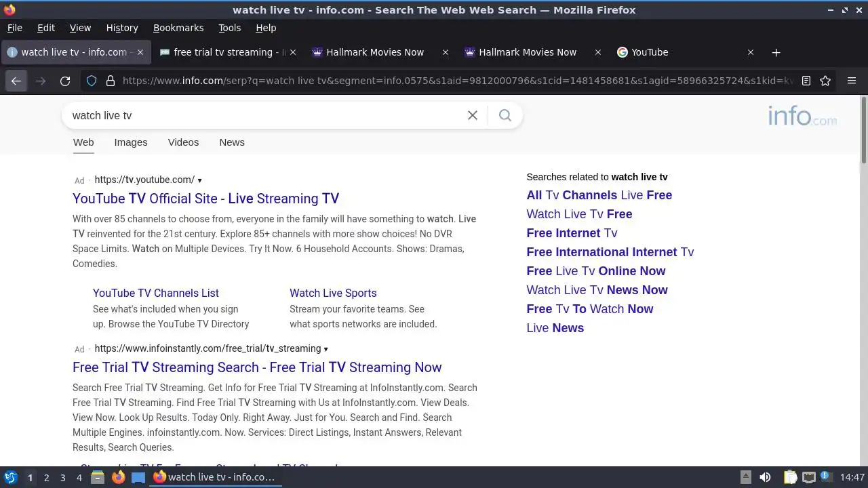Close the first Hallmark Movies Now tab
868x488 pixels.
click(x=445, y=52)
